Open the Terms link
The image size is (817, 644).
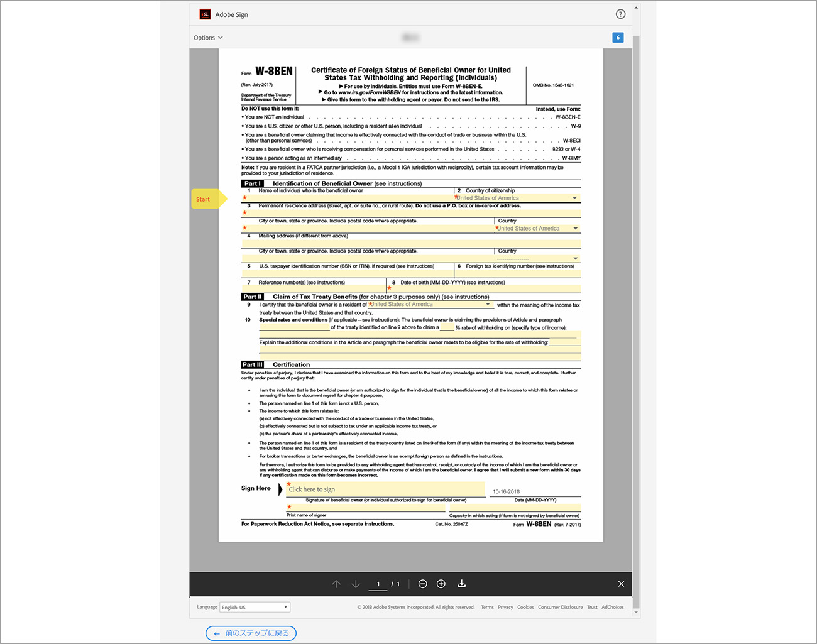487,607
